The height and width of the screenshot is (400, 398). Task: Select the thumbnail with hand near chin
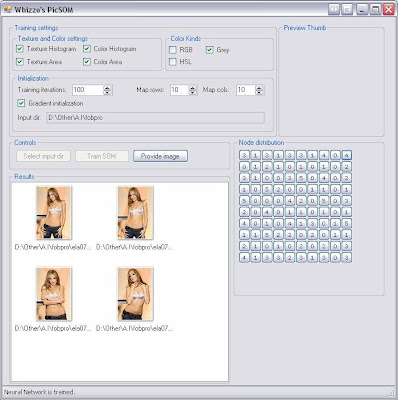tap(135, 294)
